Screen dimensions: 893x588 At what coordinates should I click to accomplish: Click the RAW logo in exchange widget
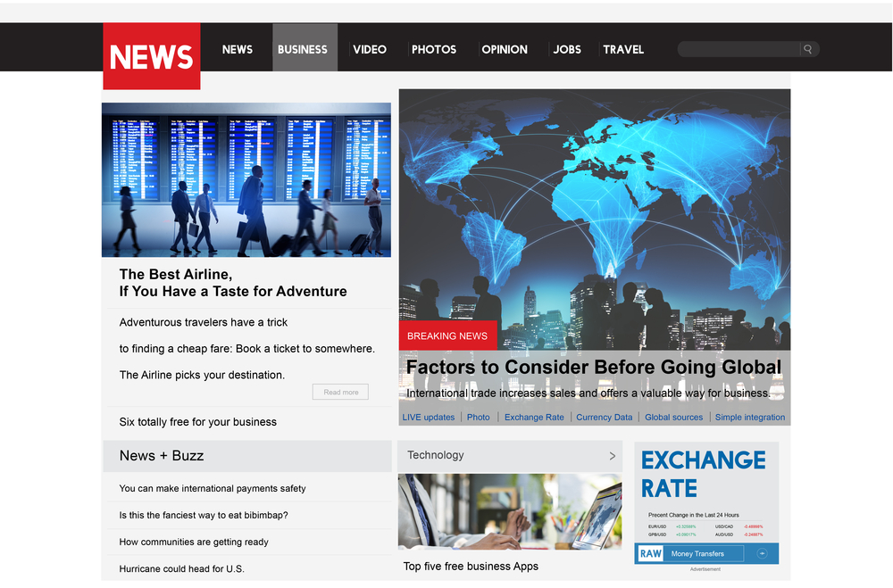click(x=651, y=554)
